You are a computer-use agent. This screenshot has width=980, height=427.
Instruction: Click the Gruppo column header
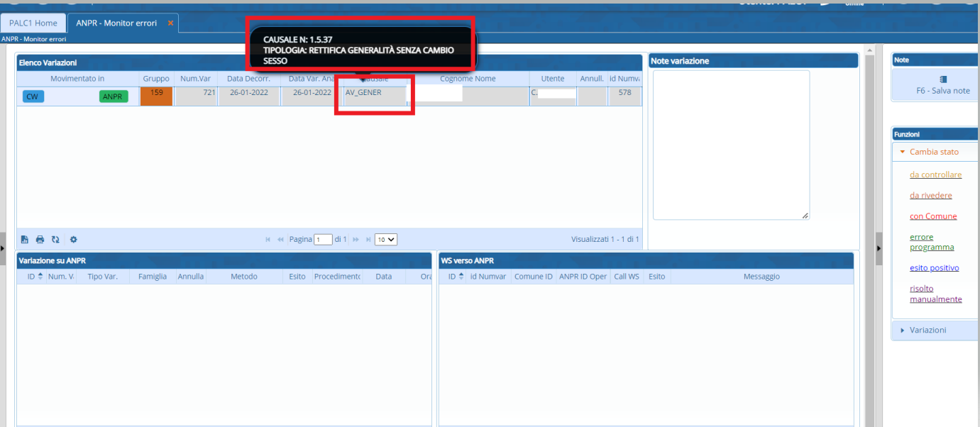[156, 79]
